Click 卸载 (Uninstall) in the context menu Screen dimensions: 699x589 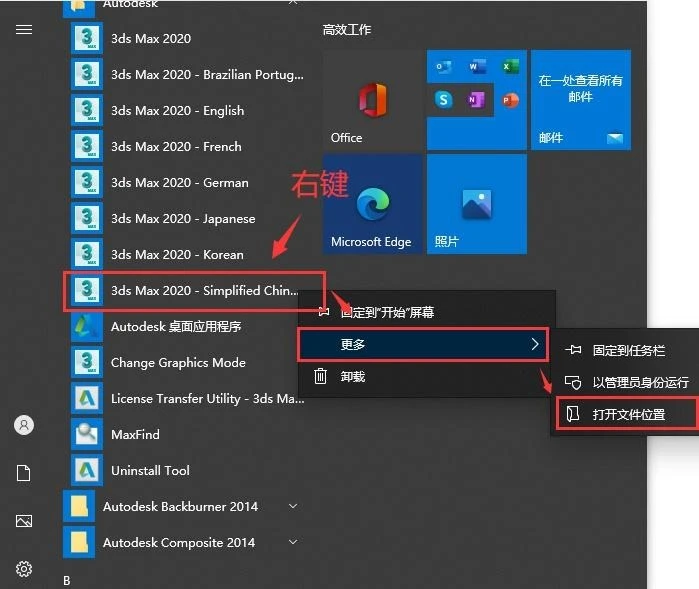(x=352, y=377)
